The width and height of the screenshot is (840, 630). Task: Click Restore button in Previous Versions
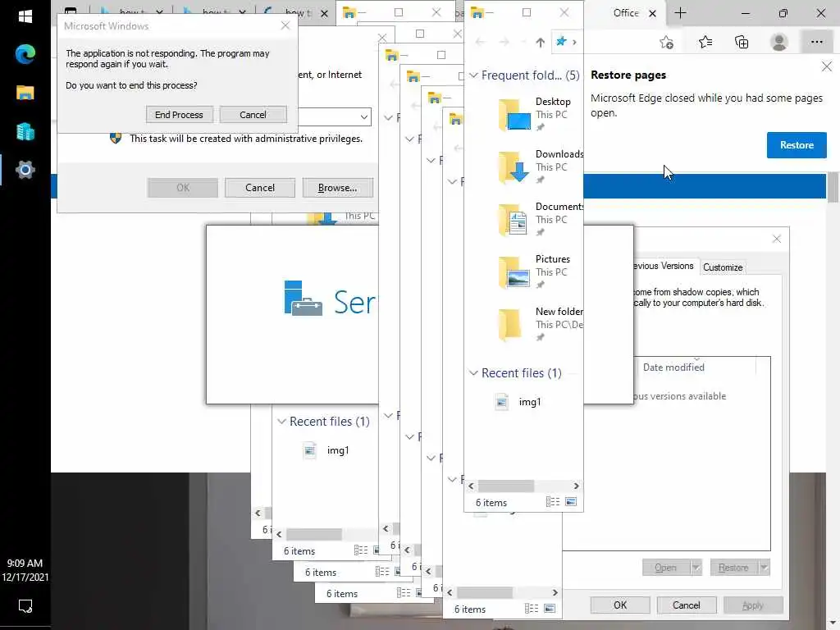click(x=733, y=568)
